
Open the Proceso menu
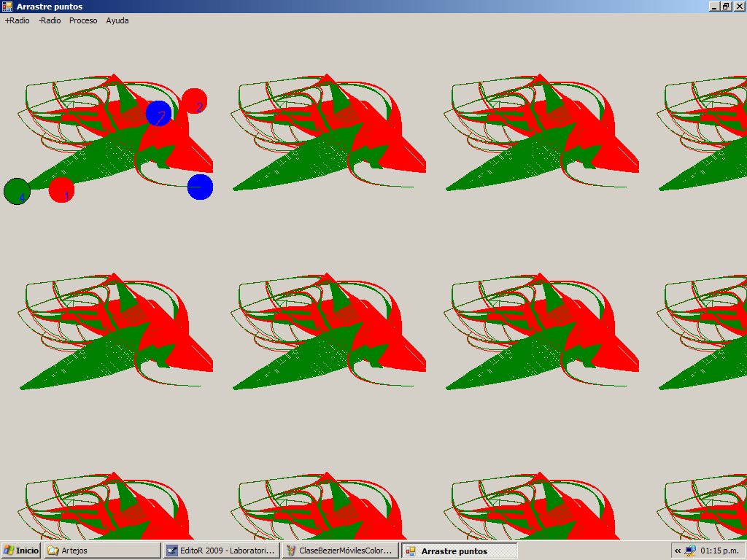[x=83, y=20]
